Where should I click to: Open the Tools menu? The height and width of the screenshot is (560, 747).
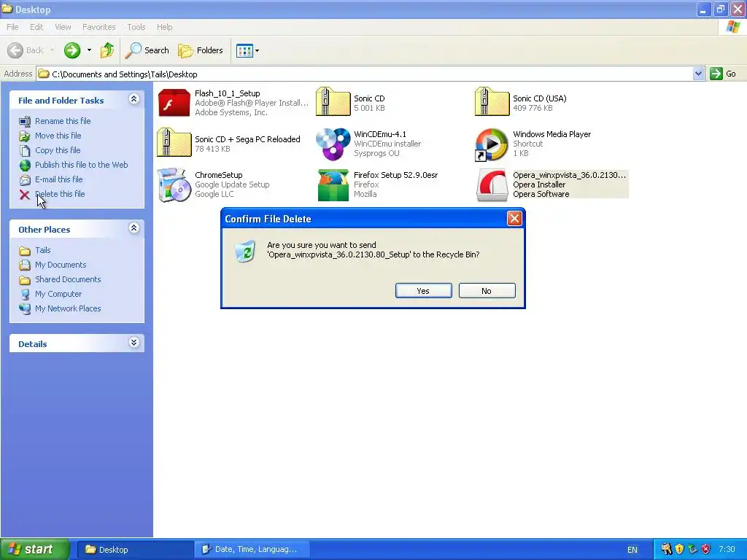(136, 27)
